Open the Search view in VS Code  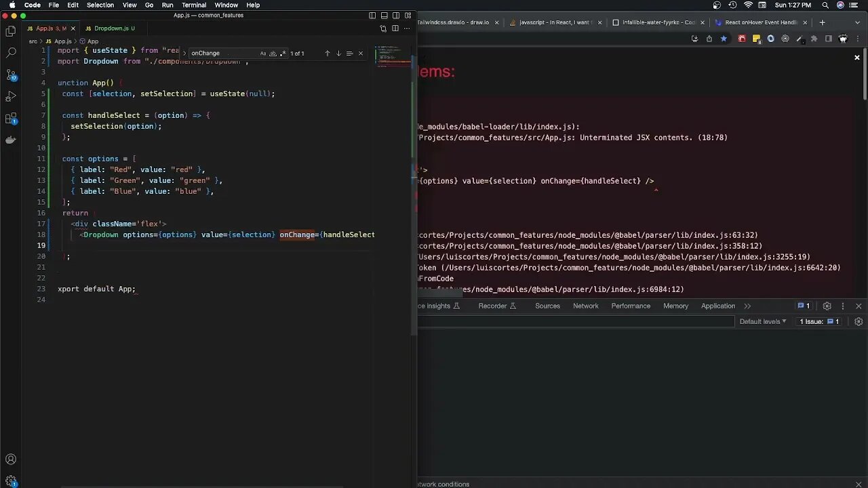(11, 52)
